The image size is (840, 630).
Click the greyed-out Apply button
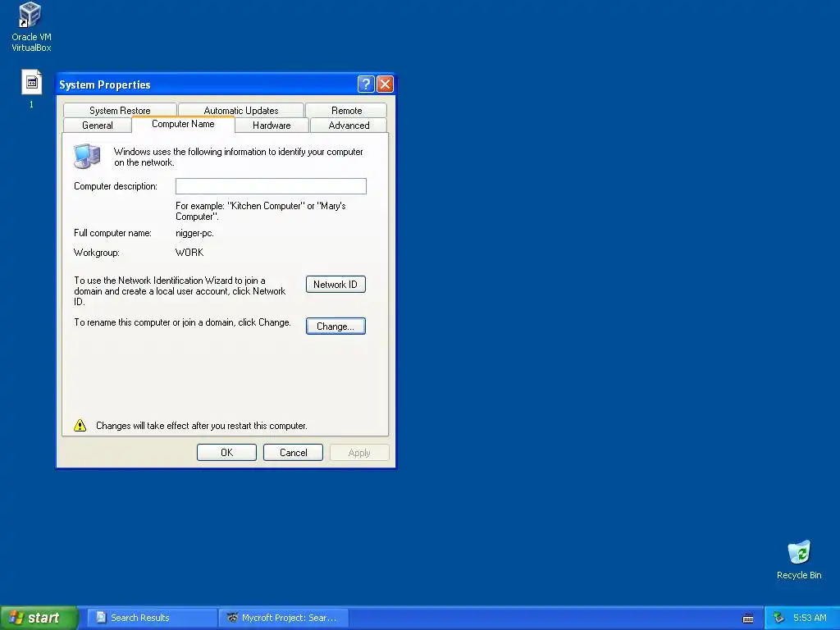[359, 453]
